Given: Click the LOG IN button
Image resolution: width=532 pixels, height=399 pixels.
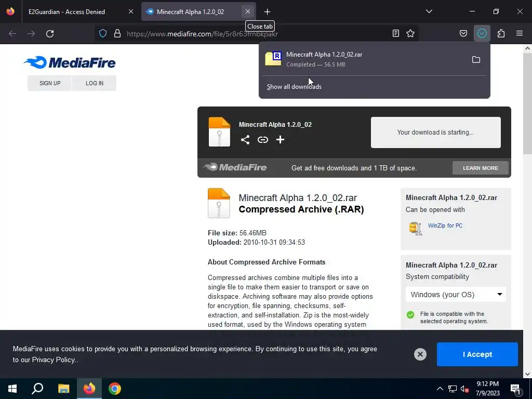Looking at the screenshot, I should (x=95, y=83).
